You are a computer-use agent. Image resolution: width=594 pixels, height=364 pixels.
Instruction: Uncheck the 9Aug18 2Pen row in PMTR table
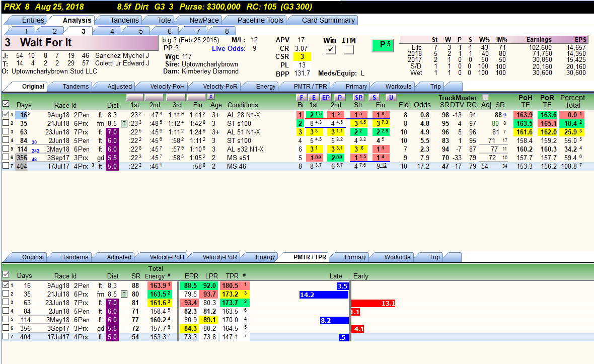6,285
